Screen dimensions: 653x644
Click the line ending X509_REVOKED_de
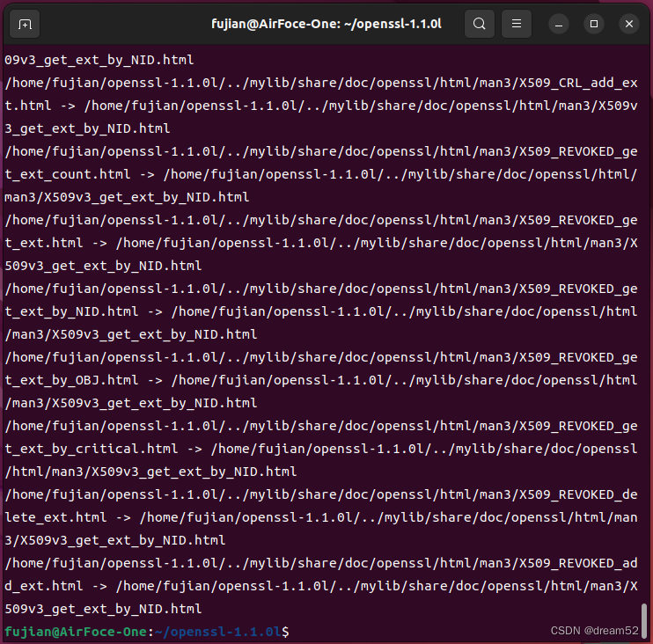click(321, 495)
